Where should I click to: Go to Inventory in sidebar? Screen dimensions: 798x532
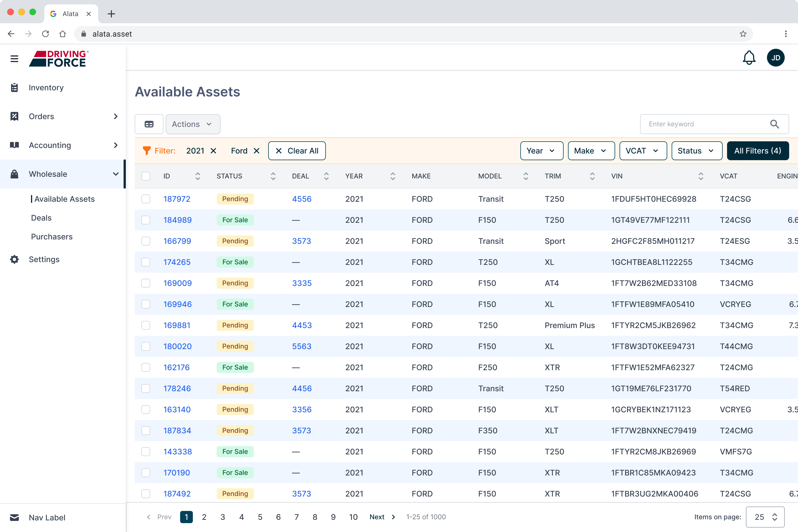(46, 88)
